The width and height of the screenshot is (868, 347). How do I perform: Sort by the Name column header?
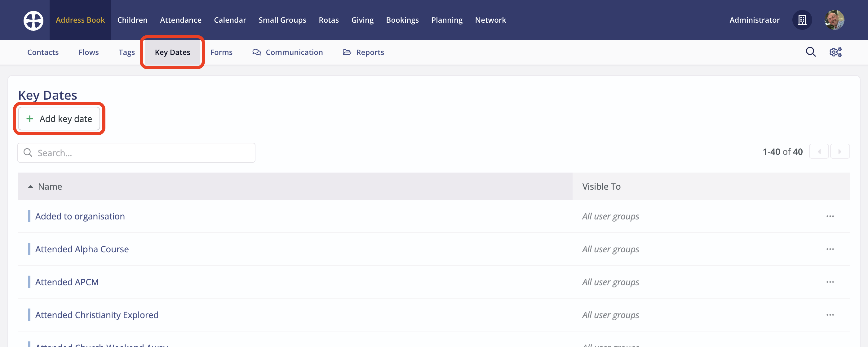pyautogui.click(x=50, y=187)
